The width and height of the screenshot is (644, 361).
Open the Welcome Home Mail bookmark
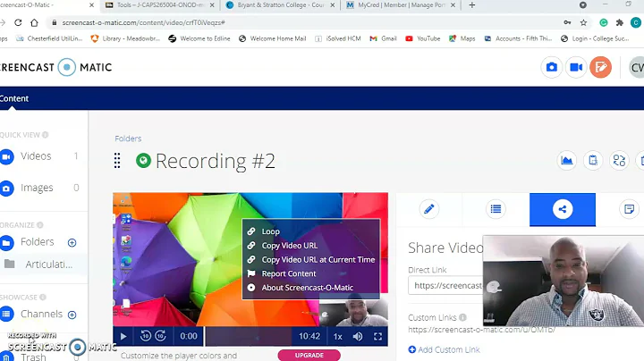pos(273,38)
